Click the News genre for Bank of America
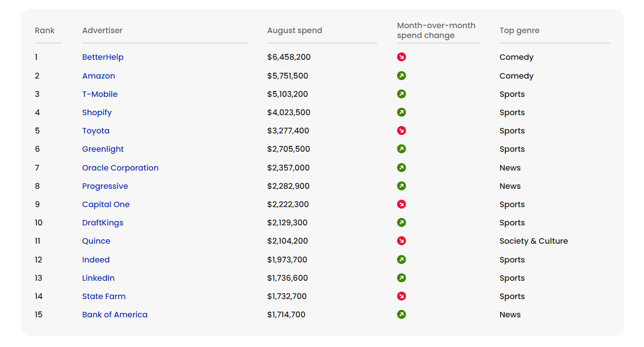This screenshot has width=644, height=347. coord(510,314)
